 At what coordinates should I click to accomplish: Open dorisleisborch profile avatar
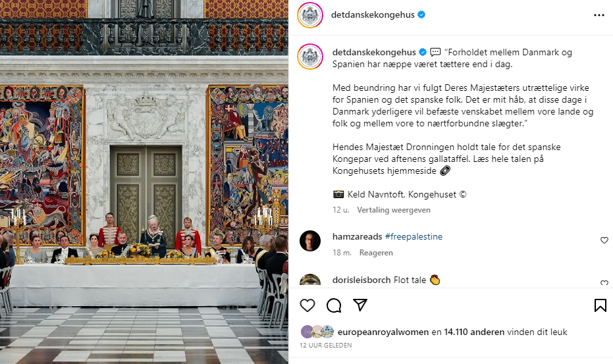click(310, 280)
